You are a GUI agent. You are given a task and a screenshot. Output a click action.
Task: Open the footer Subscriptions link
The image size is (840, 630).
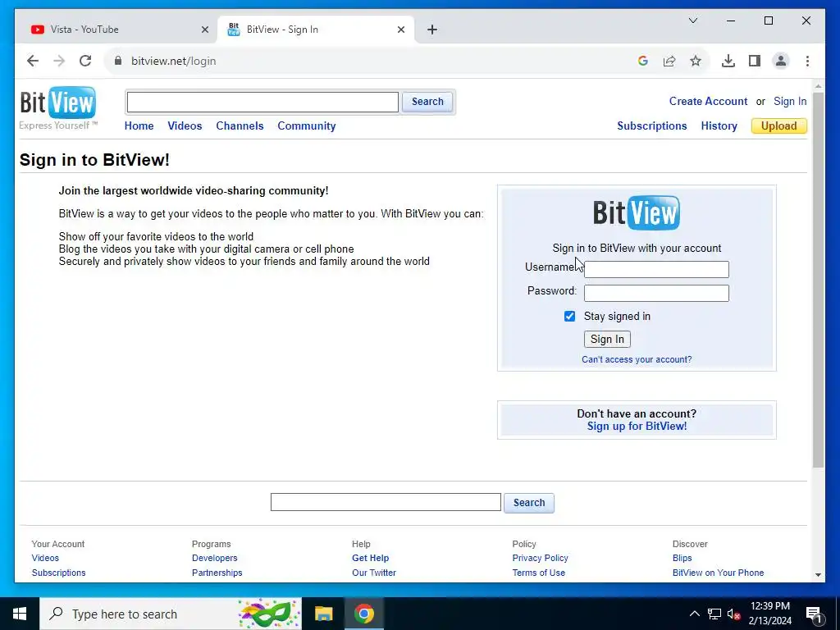(x=58, y=573)
